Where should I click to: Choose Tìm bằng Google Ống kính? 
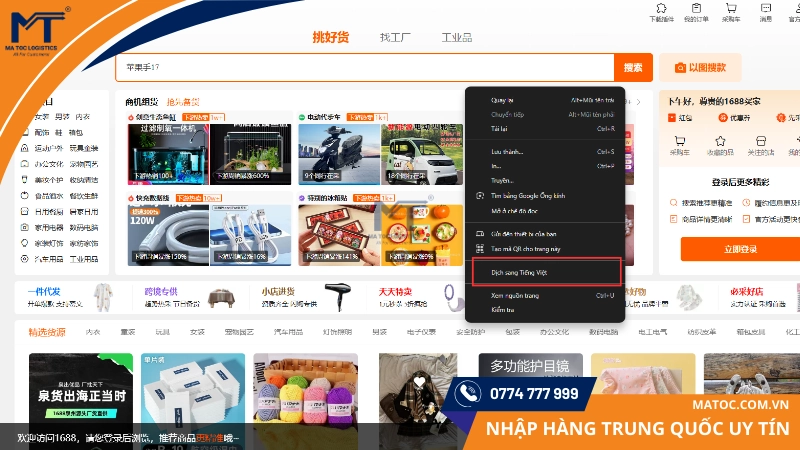click(545, 195)
